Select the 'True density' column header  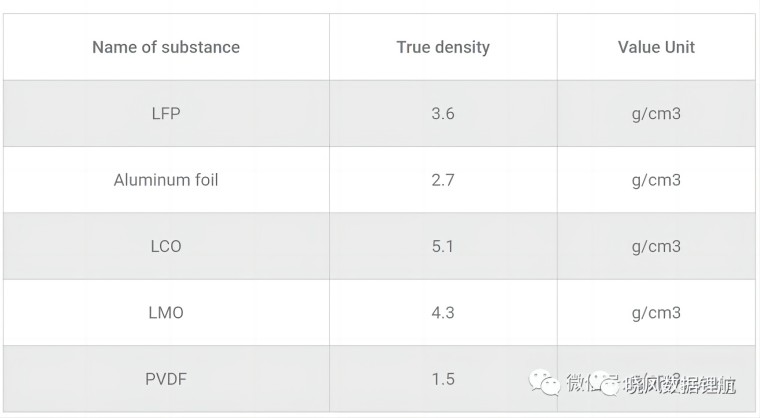point(443,47)
